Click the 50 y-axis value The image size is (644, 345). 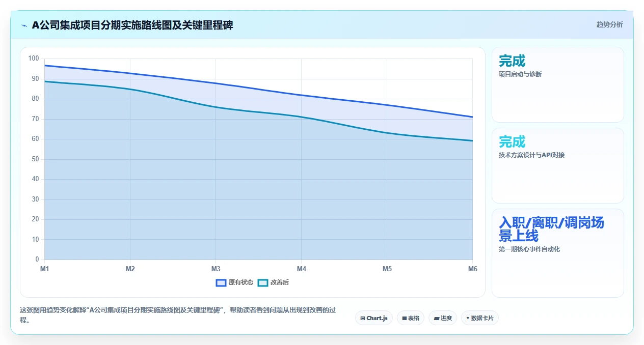click(35, 159)
